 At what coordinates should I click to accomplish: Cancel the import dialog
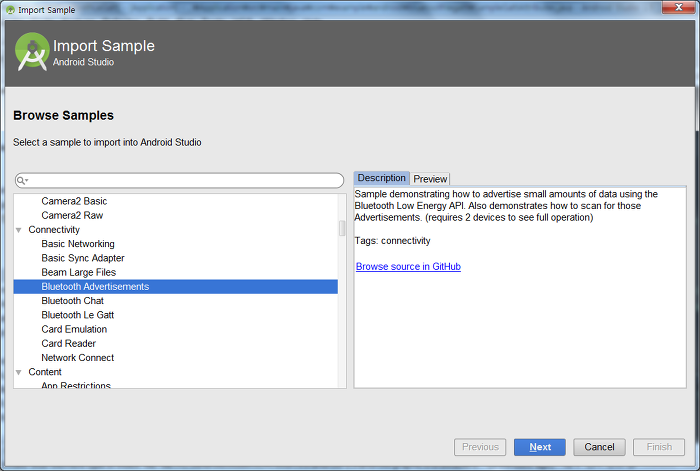(599, 447)
